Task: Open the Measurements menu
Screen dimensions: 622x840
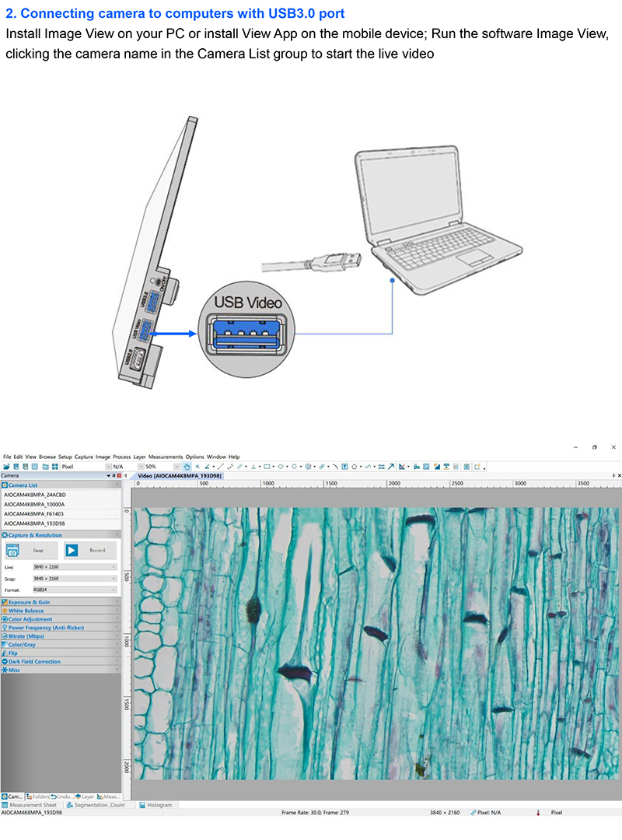Action: point(165,457)
